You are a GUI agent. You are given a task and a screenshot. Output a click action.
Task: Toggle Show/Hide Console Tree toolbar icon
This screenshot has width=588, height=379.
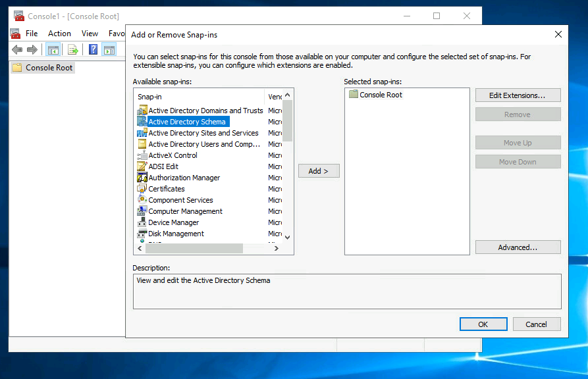[53, 49]
